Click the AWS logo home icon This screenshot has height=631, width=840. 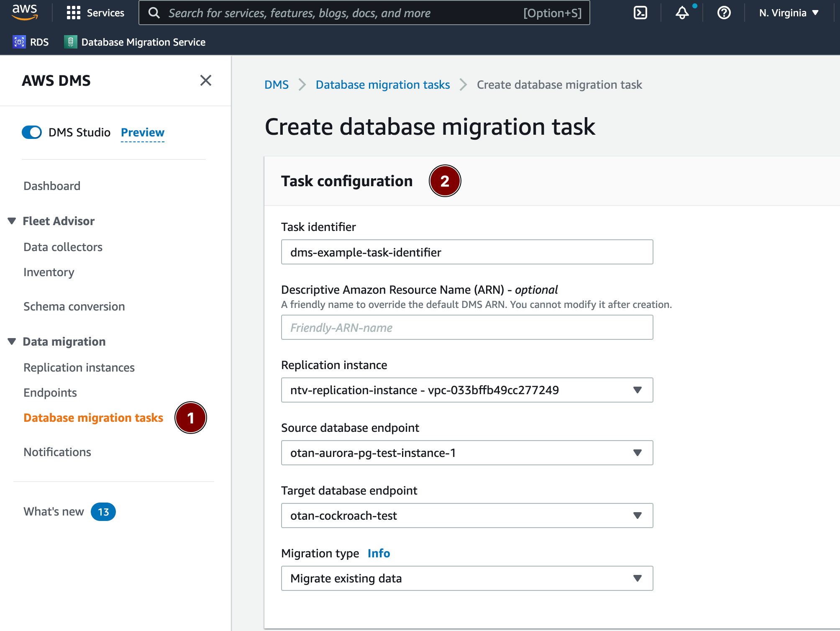click(x=25, y=13)
